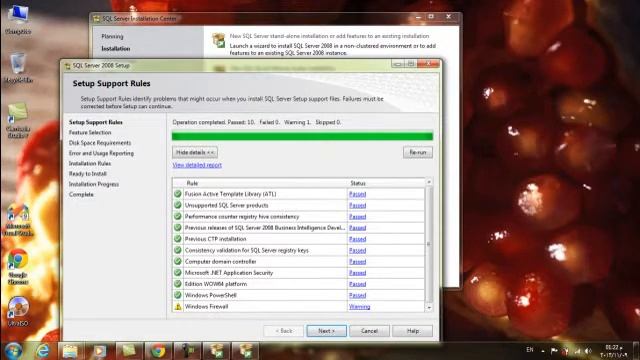Image resolution: width=640 pixels, height=360 pixels.
Task: Open Action Center flag in system tray
Action: tap(554, 351)
